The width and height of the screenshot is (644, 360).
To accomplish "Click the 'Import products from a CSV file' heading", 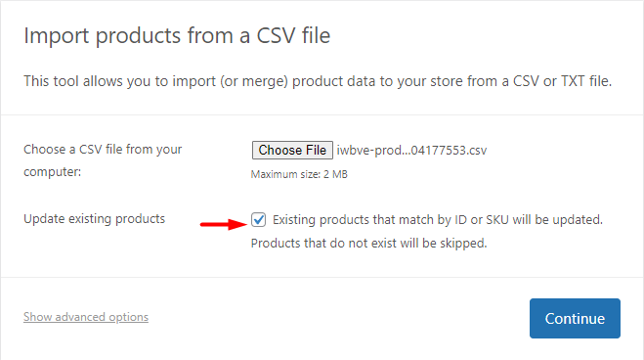I will (x=177, y=35).
